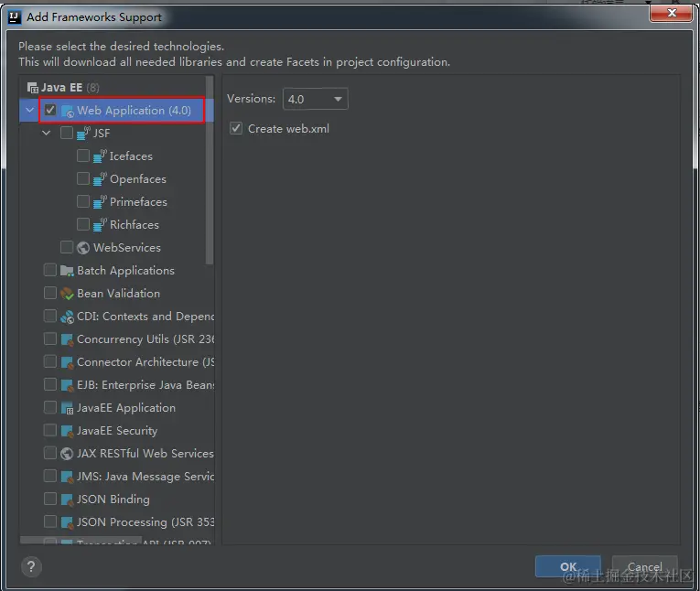Enable the WebServices checkbox
Screen dimensions: 700x591
pyautogui.click(x=67, y=247)
